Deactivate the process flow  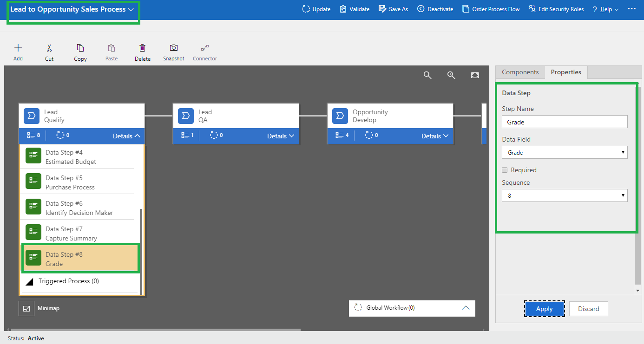click(x=435, y=9)
